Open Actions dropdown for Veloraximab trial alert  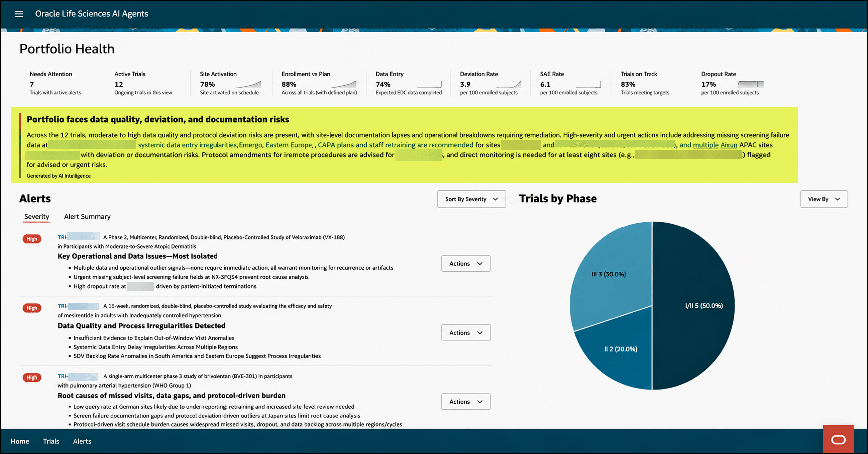[x=466, y=263]
